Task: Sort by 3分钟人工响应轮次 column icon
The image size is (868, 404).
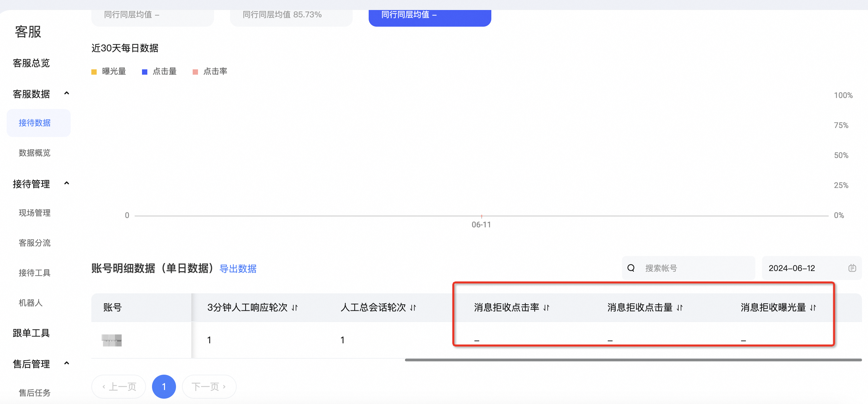Action: tap(295, 308)
